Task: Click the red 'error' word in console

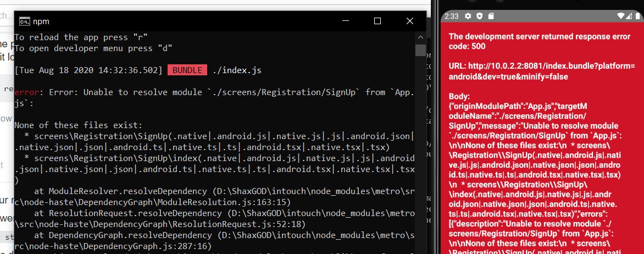Action: [x=27, y=92]
